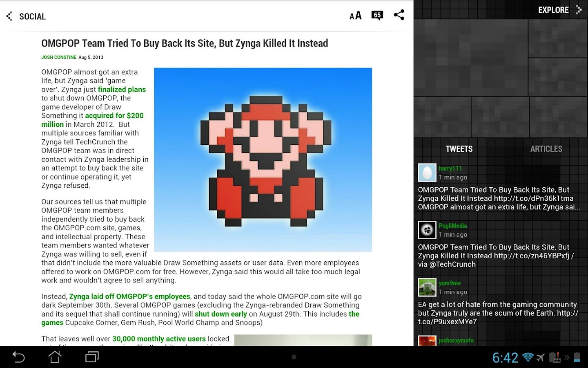Adjust text size with the AA icon
This screenshot has height=368, width=588.
(x=355, y=15)
